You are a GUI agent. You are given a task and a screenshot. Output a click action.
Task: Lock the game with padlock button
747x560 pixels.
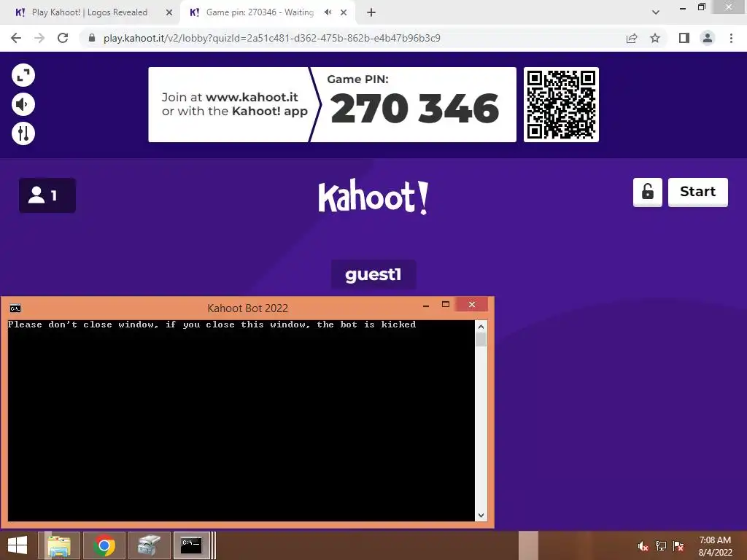[648, 192]
